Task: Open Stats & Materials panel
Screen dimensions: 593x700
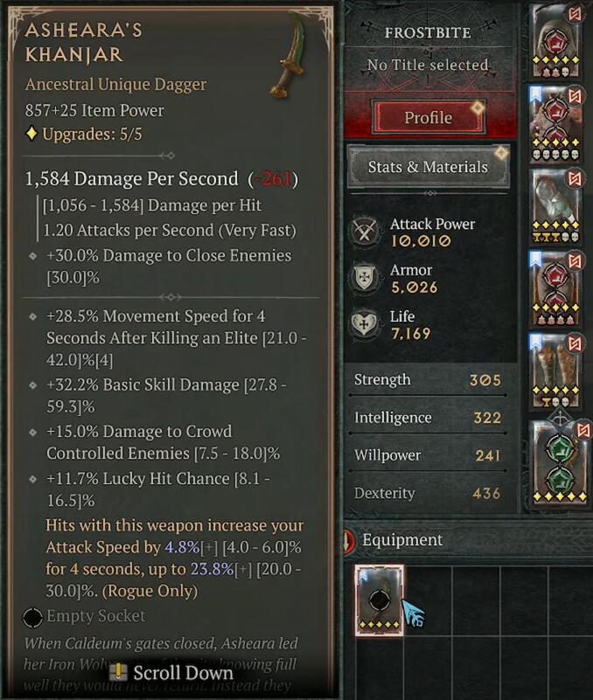Action: [428, 167]
